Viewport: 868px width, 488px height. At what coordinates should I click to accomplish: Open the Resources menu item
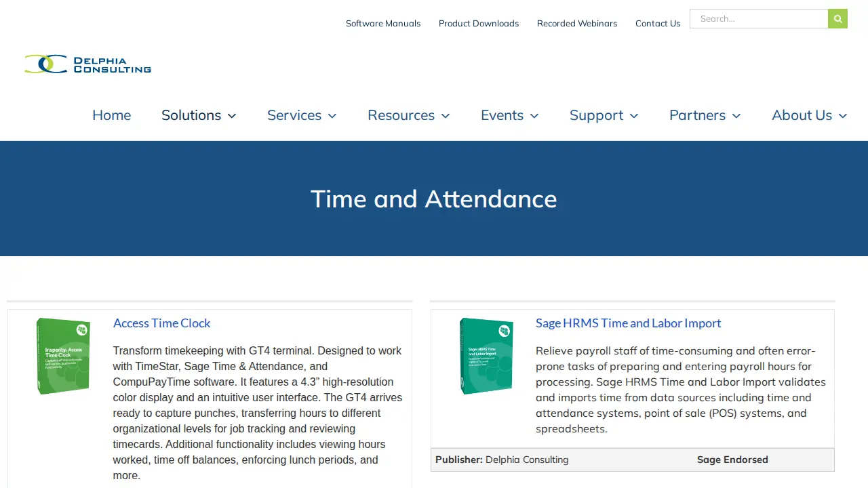tap(401, 115)
